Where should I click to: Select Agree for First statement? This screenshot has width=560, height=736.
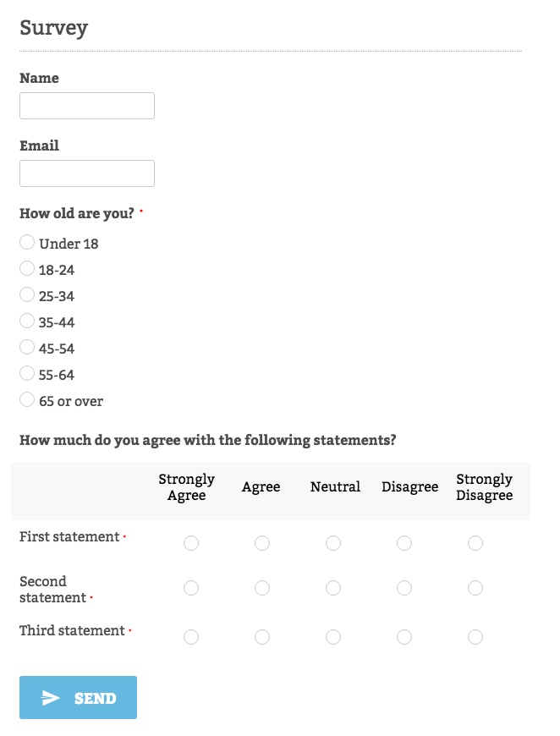262,542
